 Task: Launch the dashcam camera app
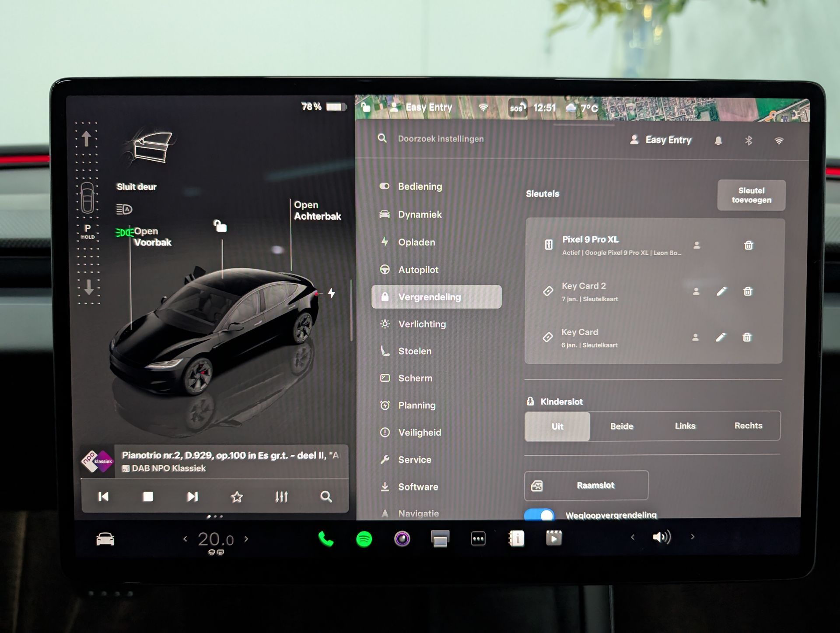(x=402, y=538)
